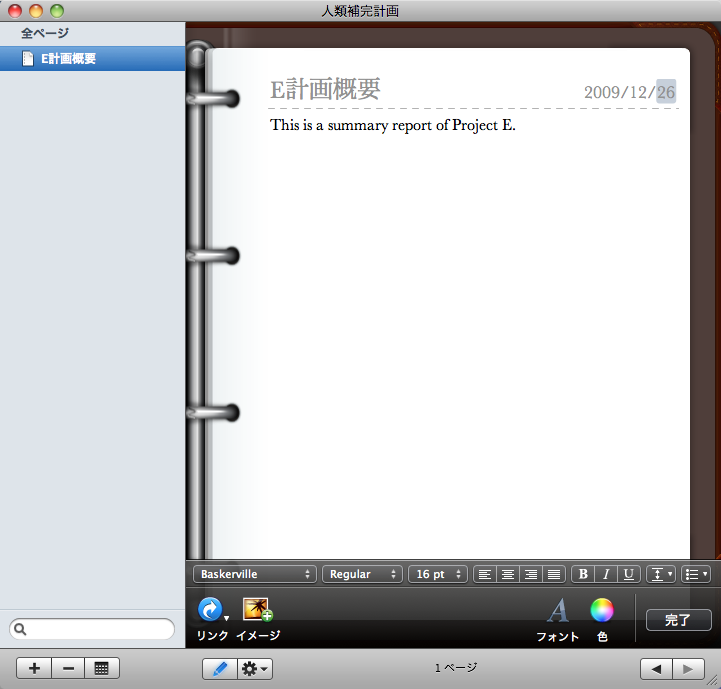Zoom the window with green button

tap(57, 11)
